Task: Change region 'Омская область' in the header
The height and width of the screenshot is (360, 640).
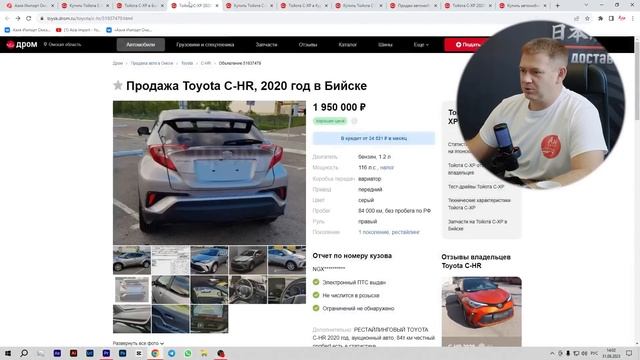Action: point(62,44)
